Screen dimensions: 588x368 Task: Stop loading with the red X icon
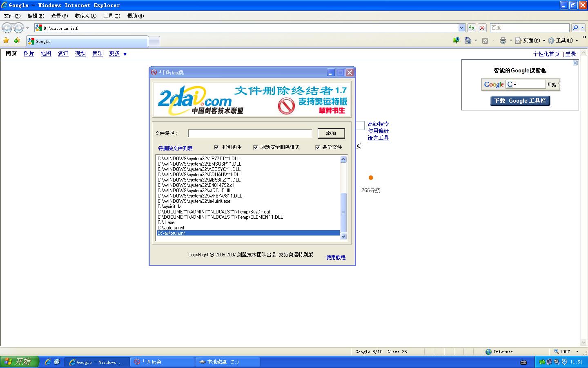(482, 28)
